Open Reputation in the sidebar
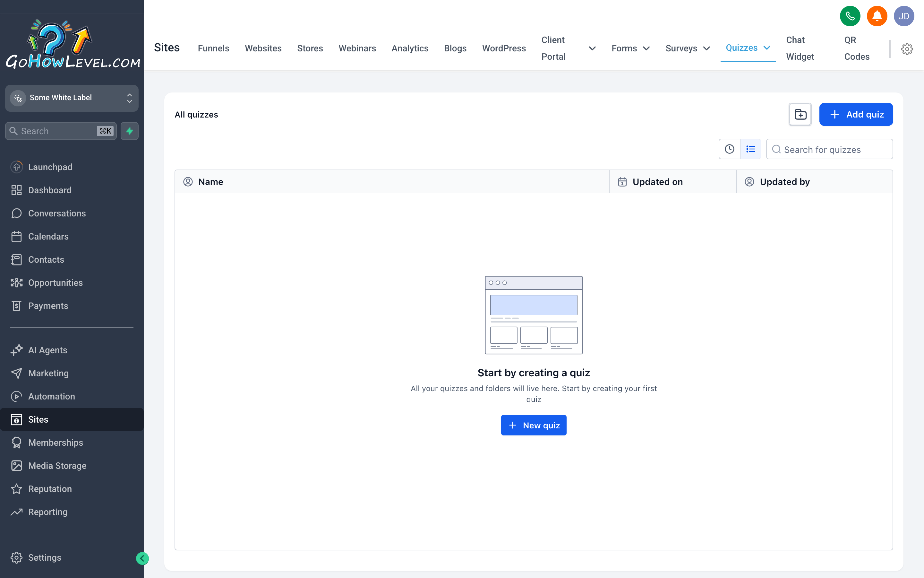The height and width of the screenshot is (578, 924). click(x=72, y=489)
